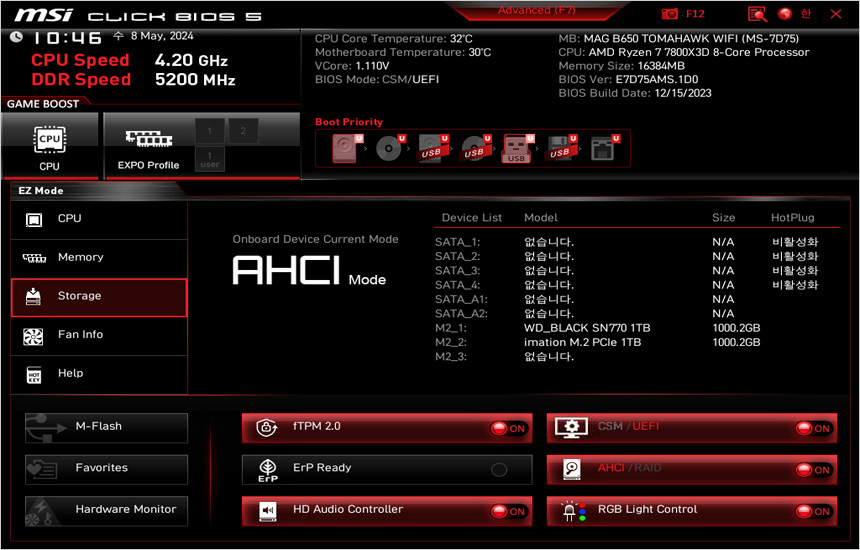Click the SATA_A1 row label
860x550 pixels.
point(461,299)
